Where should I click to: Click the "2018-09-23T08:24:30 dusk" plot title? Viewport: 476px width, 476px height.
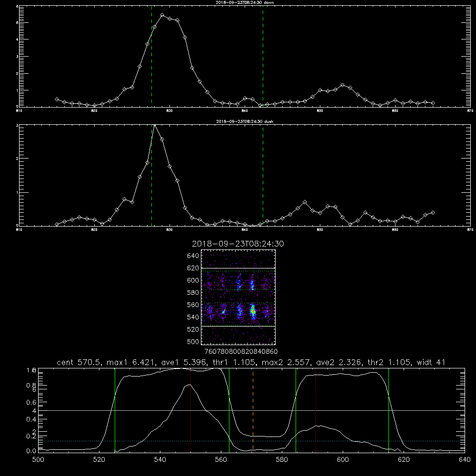click(x=245, y=121)
